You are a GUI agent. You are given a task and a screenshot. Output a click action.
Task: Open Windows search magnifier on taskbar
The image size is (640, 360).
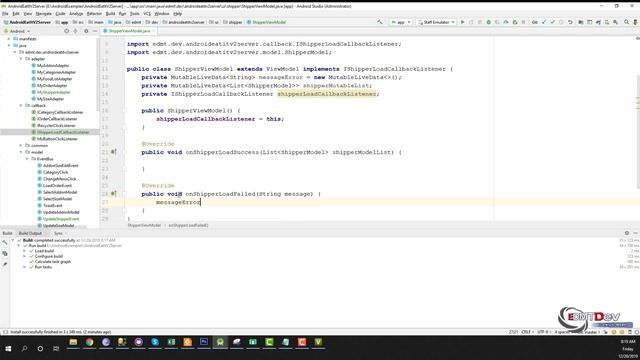tap(24, 348)
